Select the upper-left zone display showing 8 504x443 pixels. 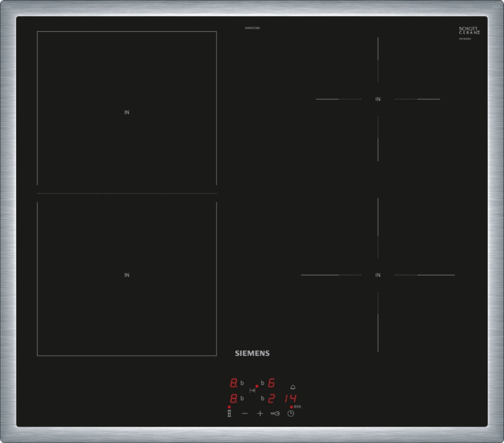coord(234,383)
